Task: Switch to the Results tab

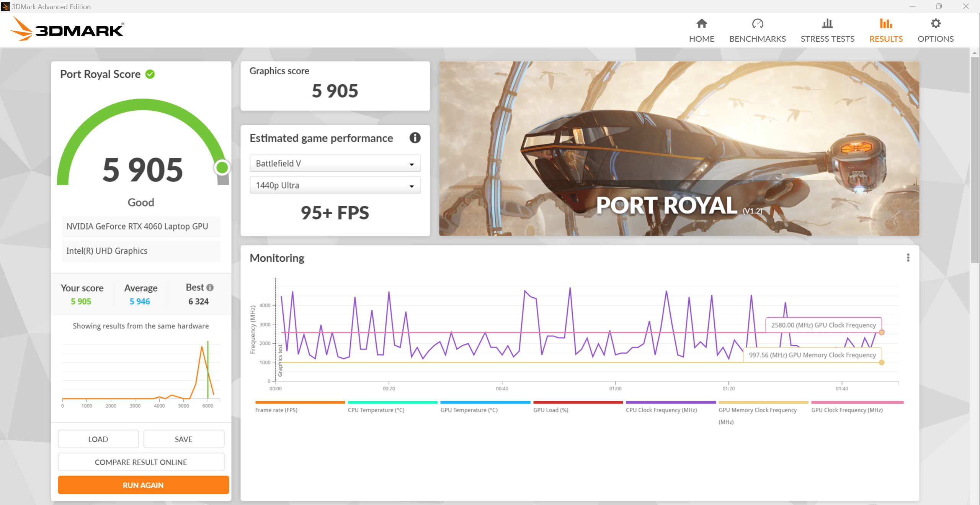Action: coord(886,30)
